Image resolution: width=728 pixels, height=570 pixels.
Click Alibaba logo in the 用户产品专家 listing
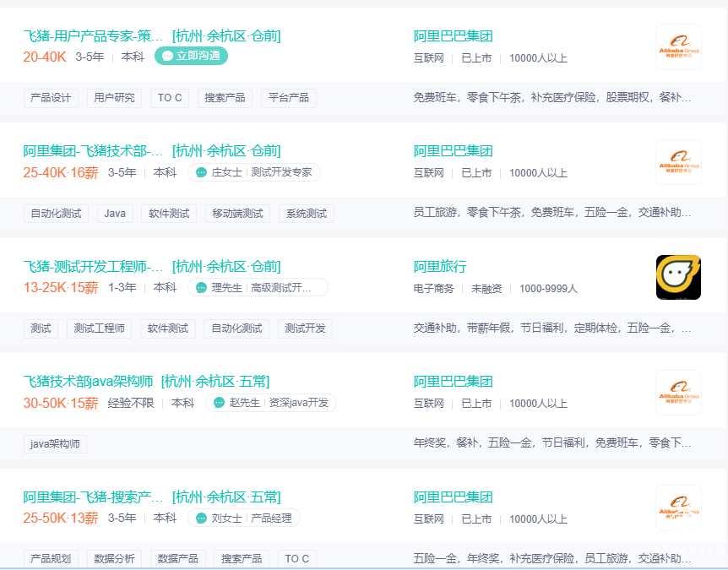[678, 47]
